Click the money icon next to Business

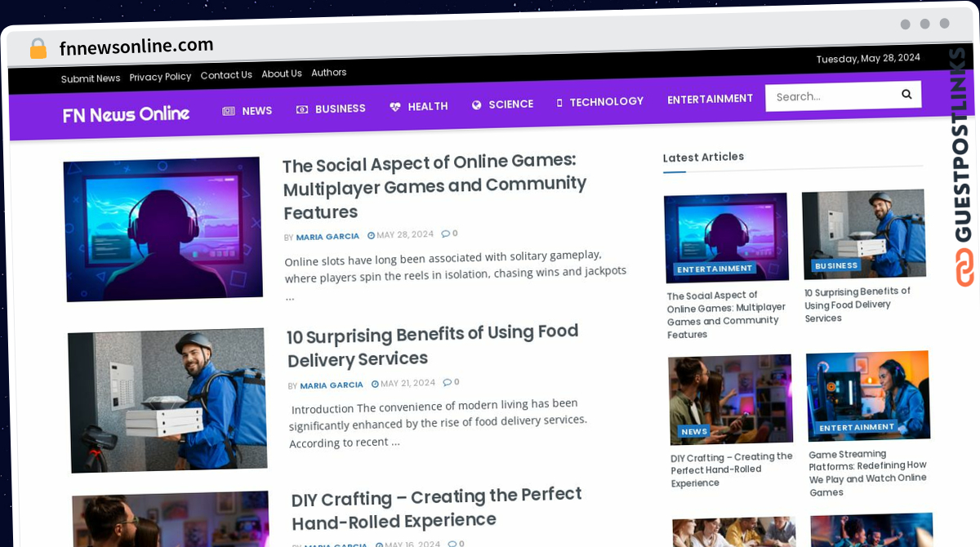(x=302, y=109)
